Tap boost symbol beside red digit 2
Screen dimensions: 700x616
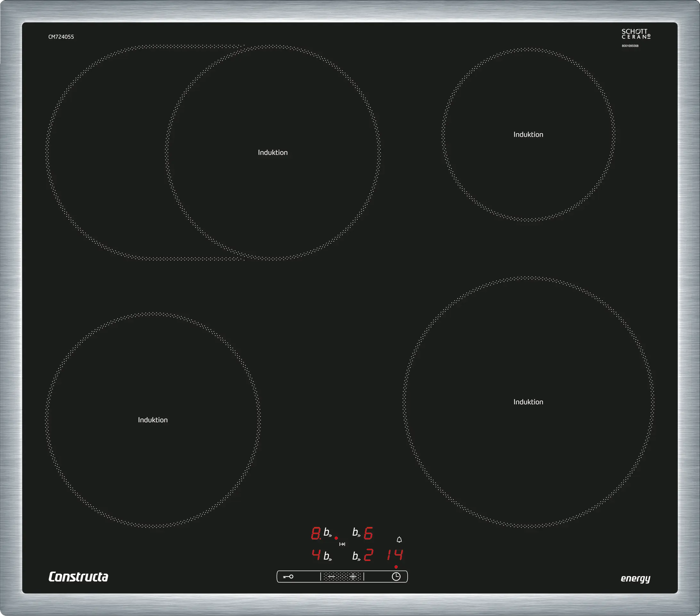(356, 556)
